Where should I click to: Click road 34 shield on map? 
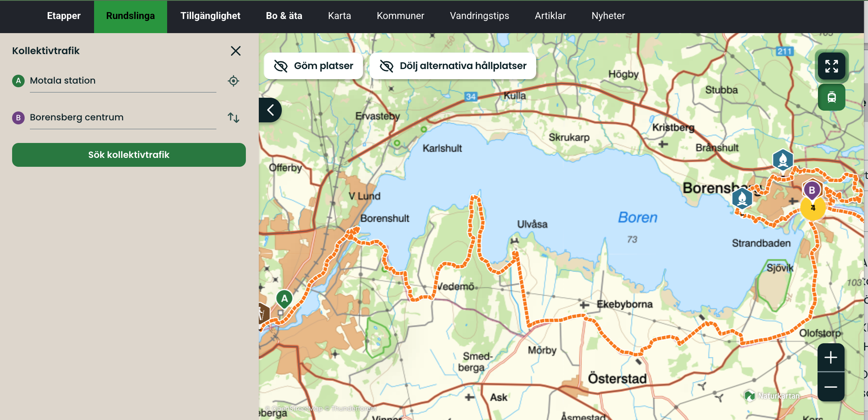coord(471,97)
